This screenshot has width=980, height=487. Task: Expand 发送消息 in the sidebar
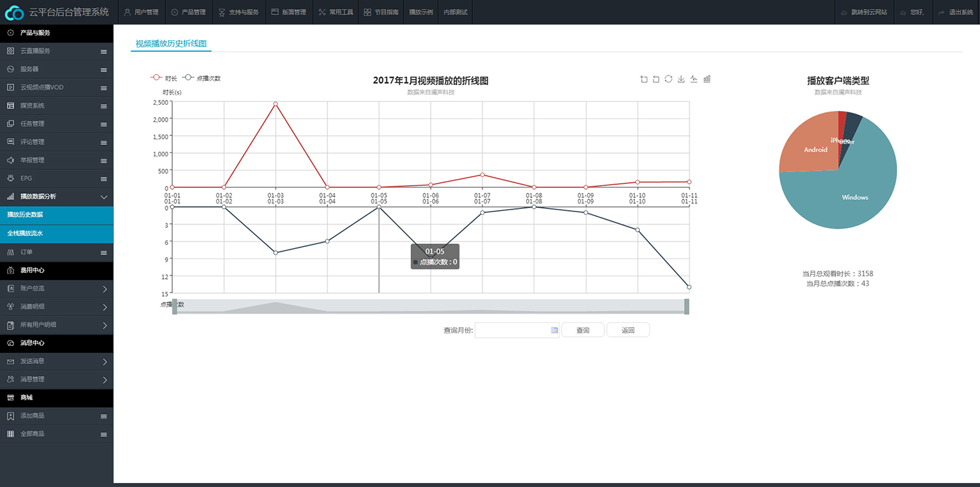click(x=104, y=361)
